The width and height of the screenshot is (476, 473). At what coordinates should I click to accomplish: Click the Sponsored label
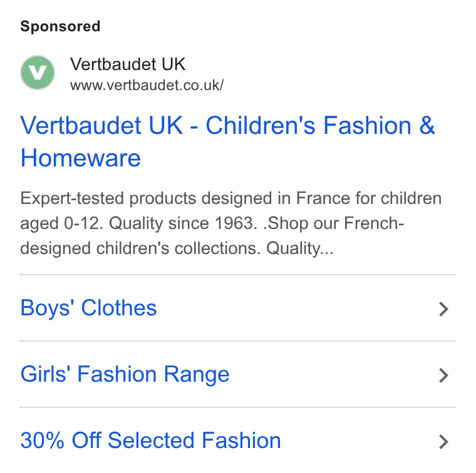pos(60,26)
